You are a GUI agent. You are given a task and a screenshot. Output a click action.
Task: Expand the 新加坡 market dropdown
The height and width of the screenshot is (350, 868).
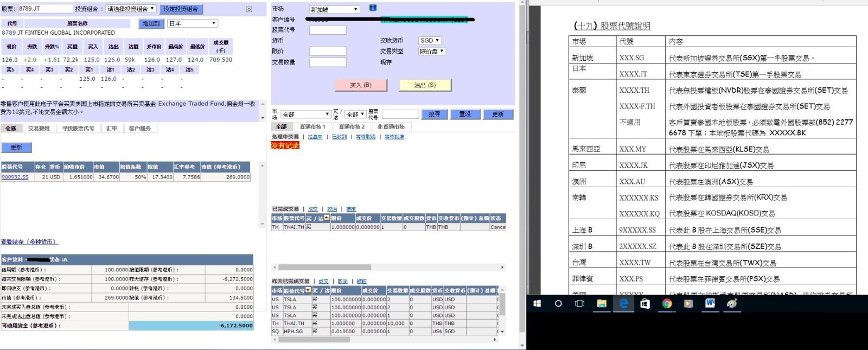334,9
